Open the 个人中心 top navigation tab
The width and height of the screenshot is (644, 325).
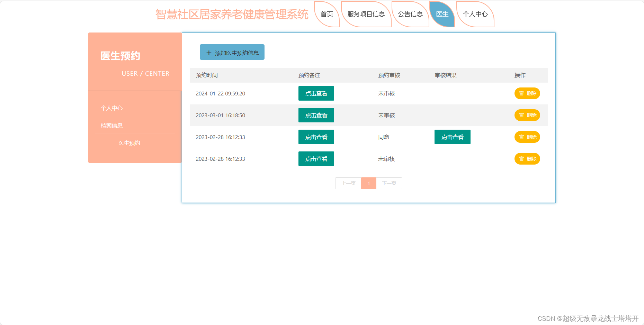[475, 14]
